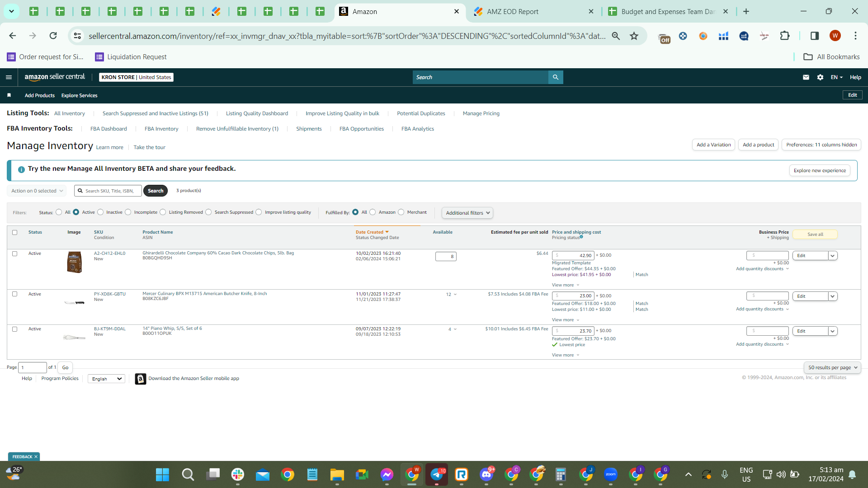Click the Ghirardelli product thumbnail image
The width and height of the screenshot is (868, 488).
pyautogui.click(x=74, y=262)
